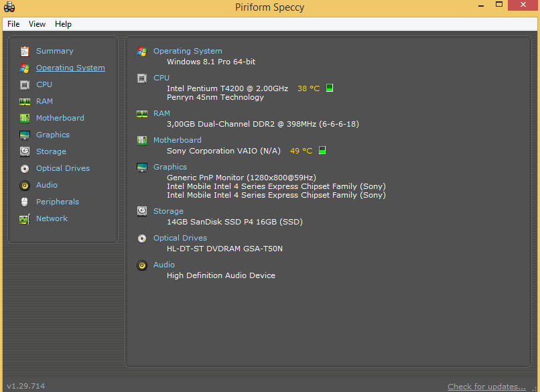Image resolution: width=540 pixels, height=392 pixels.
Task: Click the RAM module icon in sidebar
Action: (x=25, y=101)
